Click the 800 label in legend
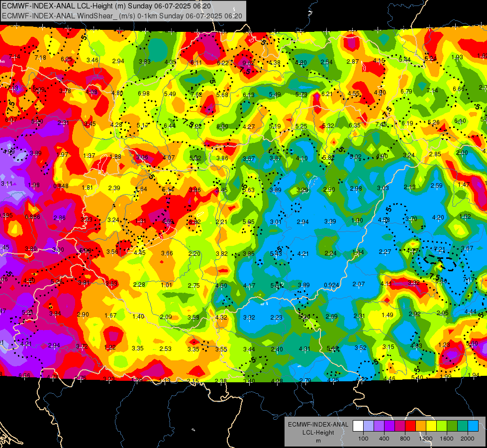487x448 pixels. 405,439
